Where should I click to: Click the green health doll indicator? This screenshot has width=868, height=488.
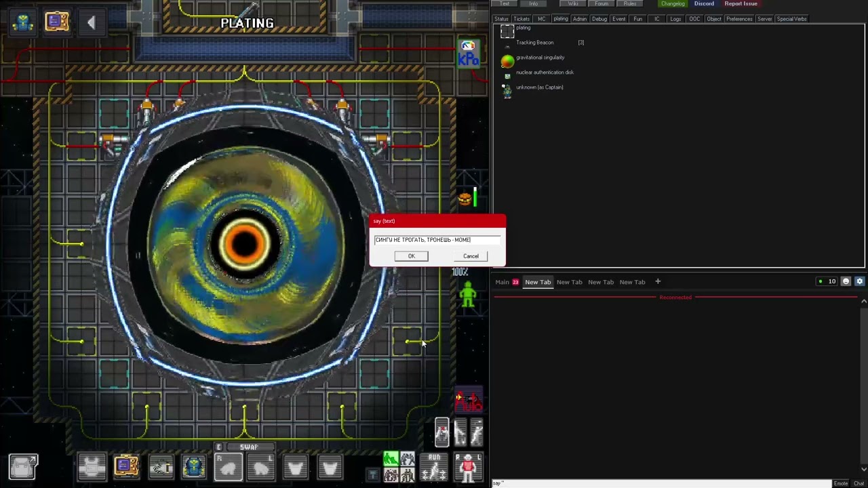click(468, 296)
